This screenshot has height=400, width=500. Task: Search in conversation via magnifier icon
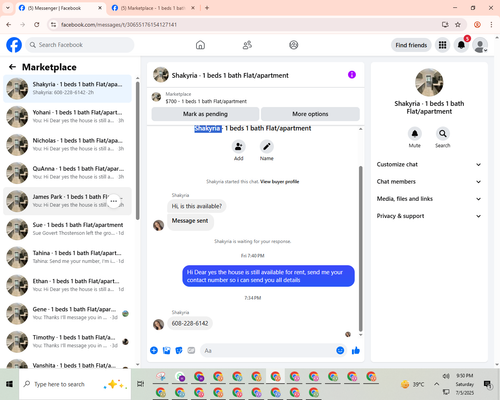click(x=443, y=134)
